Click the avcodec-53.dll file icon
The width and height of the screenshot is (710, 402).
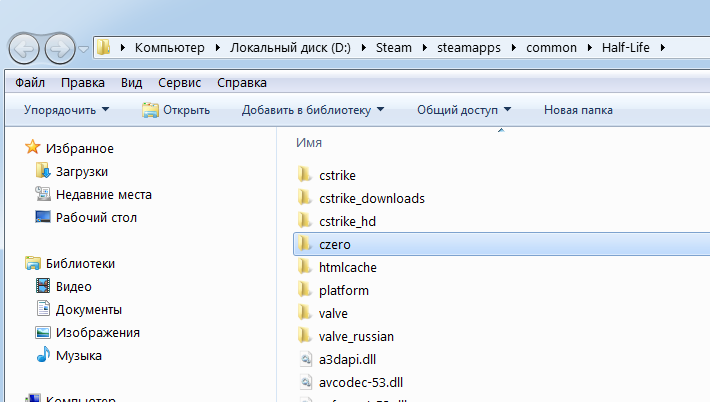point(306,382)
